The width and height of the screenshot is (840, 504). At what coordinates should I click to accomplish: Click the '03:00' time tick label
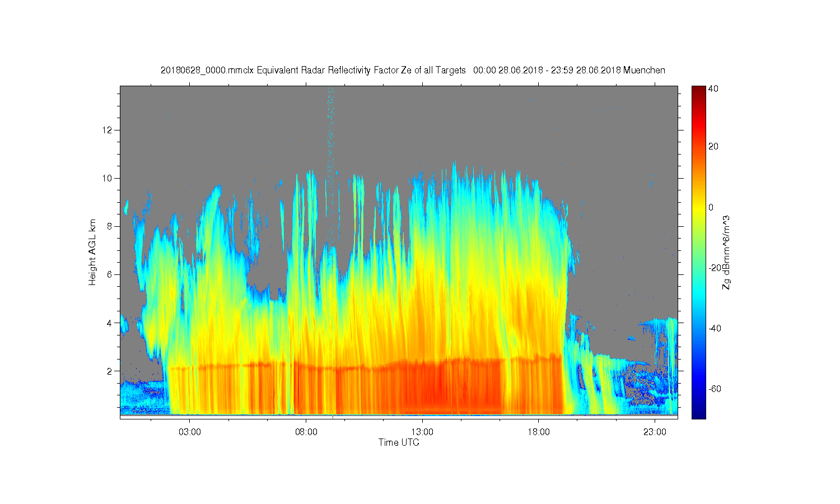(190, 432)
